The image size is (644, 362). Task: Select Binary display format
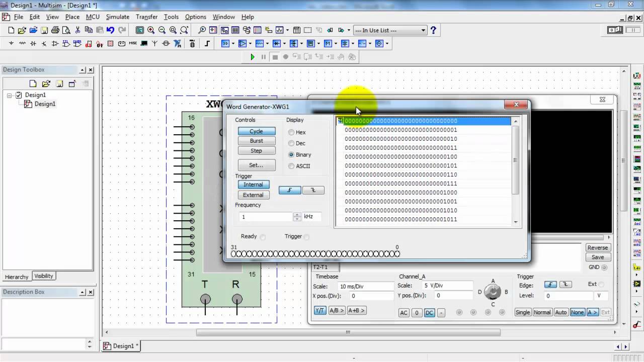[291, 155]
